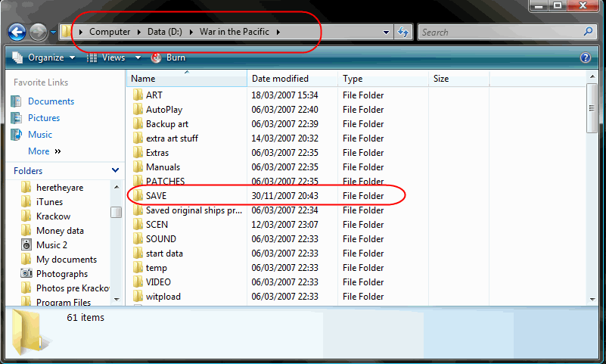The width and height of the screenshot is (606, 364).
Task: Open Pictures favorite link
Action: [44, 118]
